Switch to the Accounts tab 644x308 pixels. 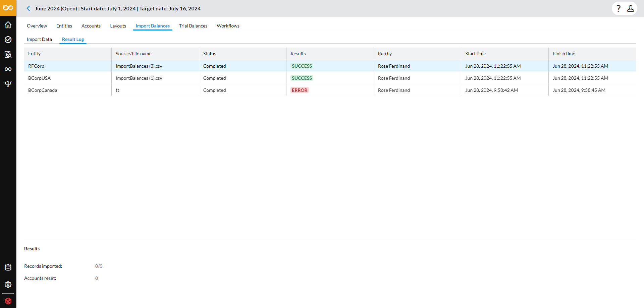click(91, 26)
